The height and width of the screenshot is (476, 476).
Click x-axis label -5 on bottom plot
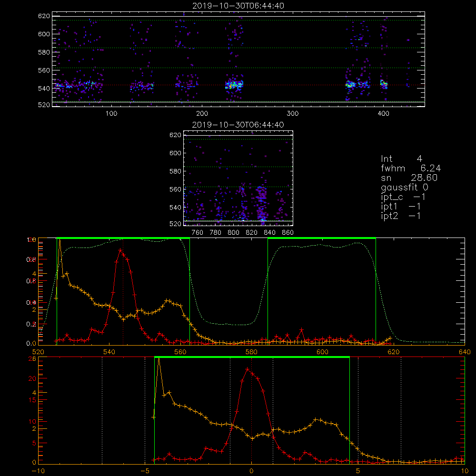tap(145, 471)
